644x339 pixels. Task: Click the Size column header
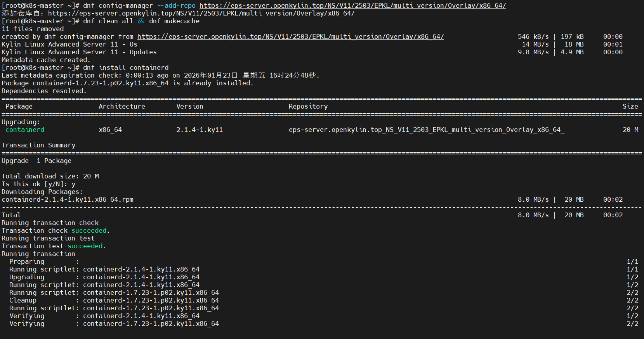coord(630,106)
